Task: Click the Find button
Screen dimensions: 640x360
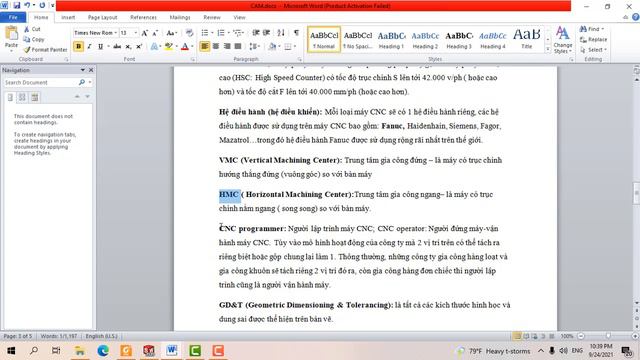Action: 592,29
